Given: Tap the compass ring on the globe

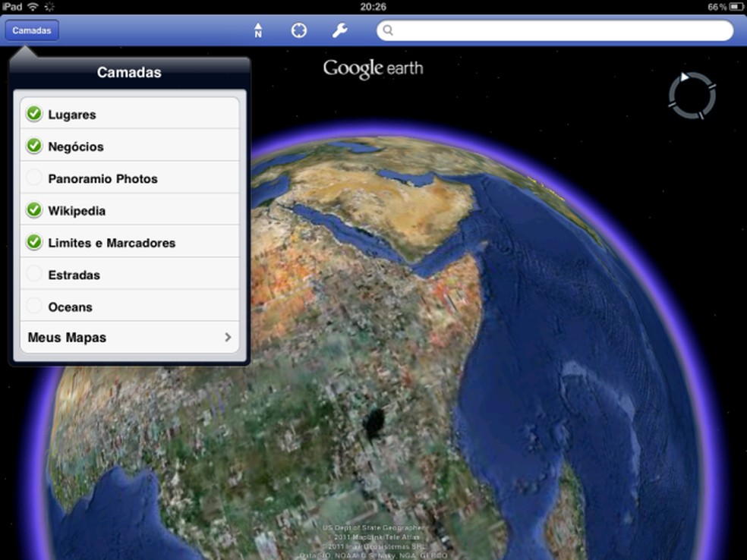Looking at the screenshot, I should pos(692,96).
